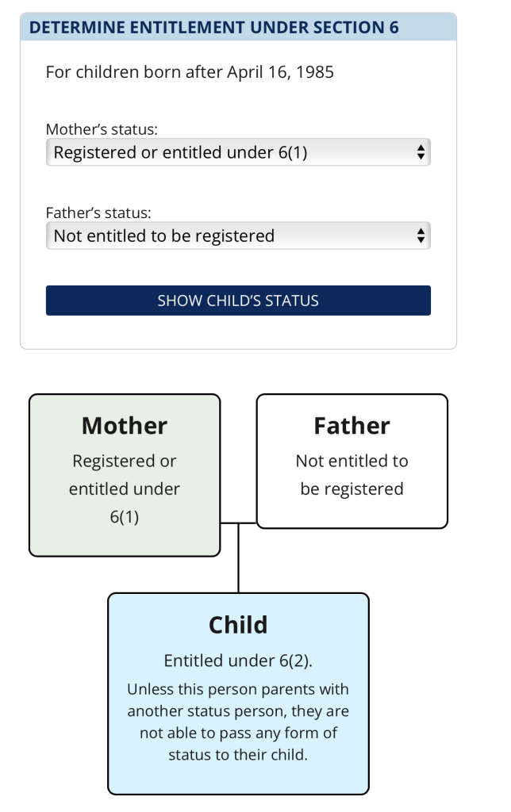Click the bold "Father" heading
Image resolution: width=511 pixels, height=812 pixels.
point(352,426)
